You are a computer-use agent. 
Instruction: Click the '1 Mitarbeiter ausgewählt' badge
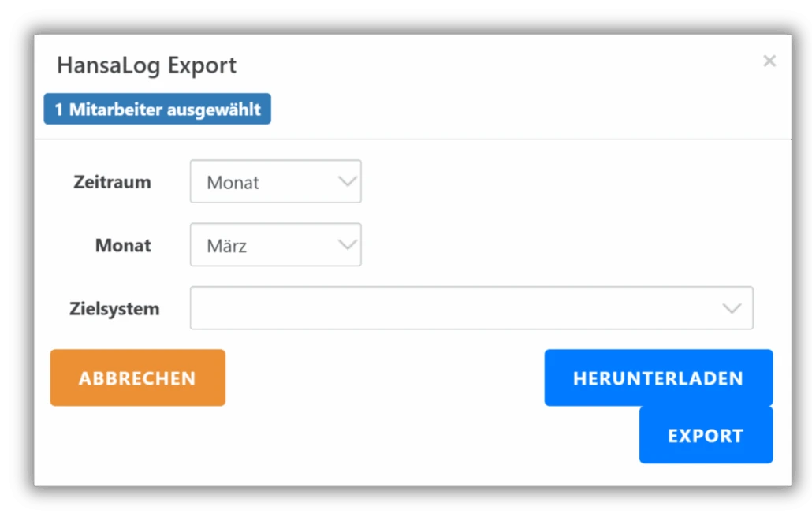click(x=157, y=109)
